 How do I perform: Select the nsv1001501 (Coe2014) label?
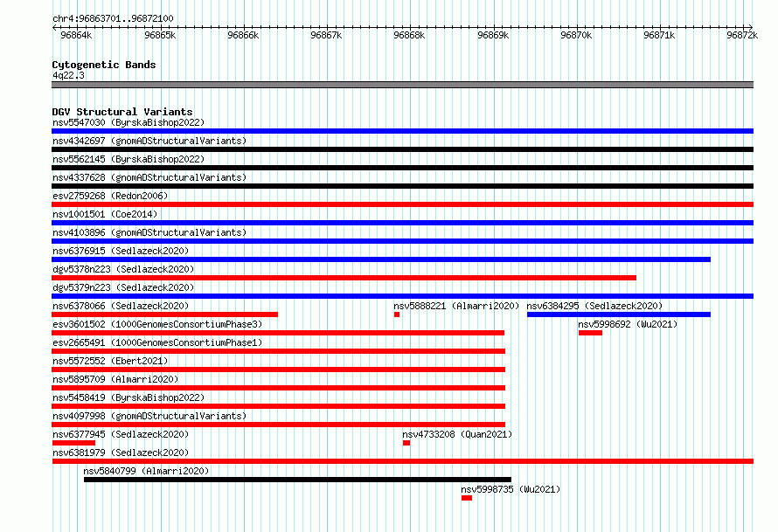105,214
